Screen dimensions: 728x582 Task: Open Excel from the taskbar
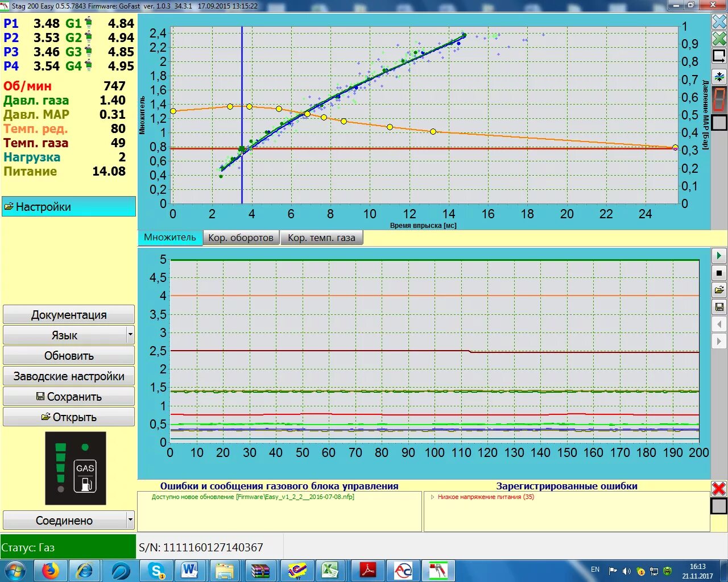(330, 571)
